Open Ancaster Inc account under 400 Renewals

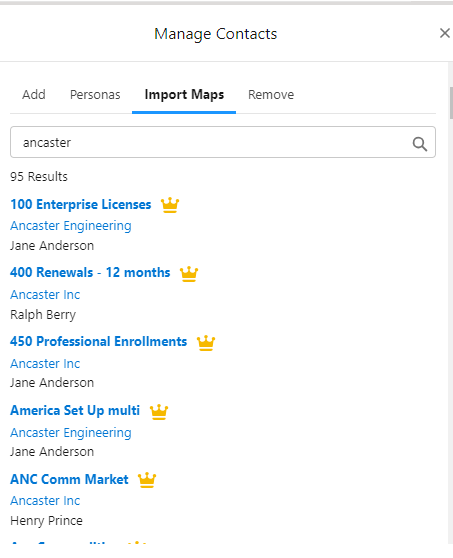[45, 295]
